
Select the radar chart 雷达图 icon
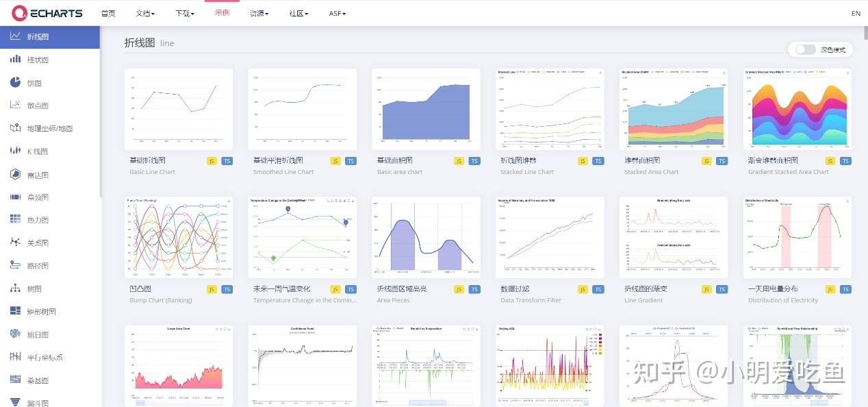(x=15, y=174)
